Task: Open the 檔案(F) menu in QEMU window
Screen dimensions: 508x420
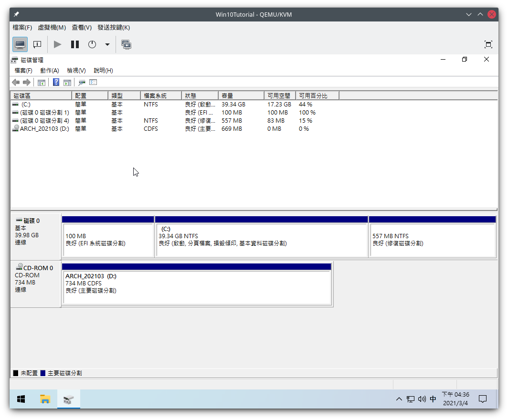Action: 22,28
